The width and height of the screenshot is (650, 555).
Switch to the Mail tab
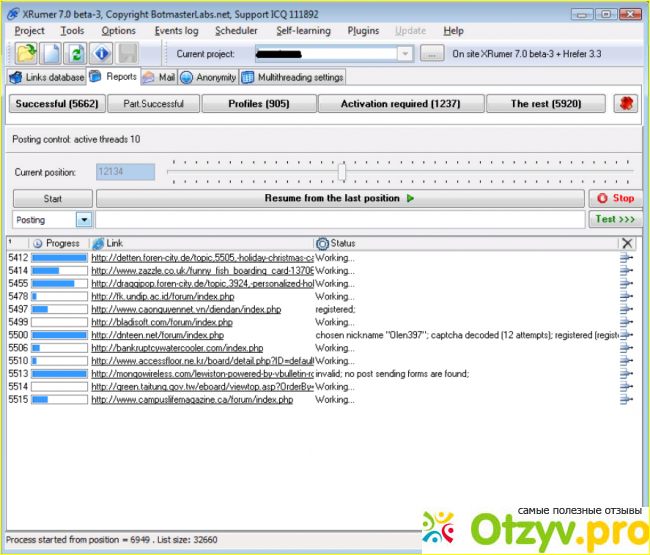tap(159, 77)
